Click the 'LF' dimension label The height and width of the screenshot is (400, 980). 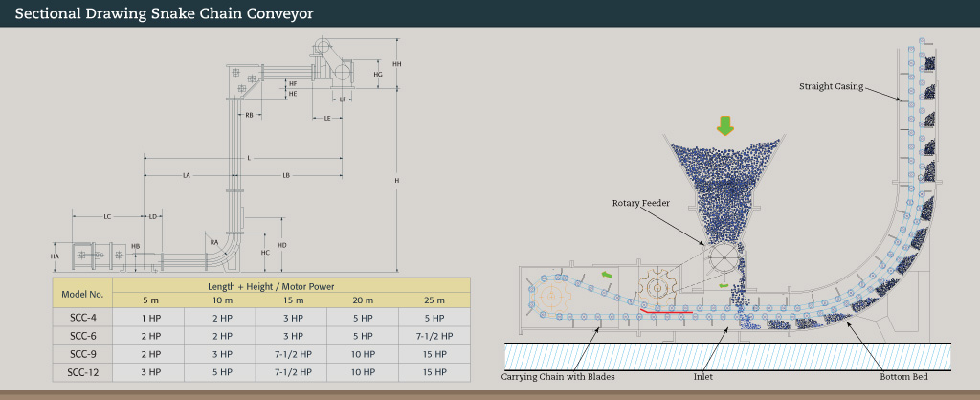coord(343,100)
